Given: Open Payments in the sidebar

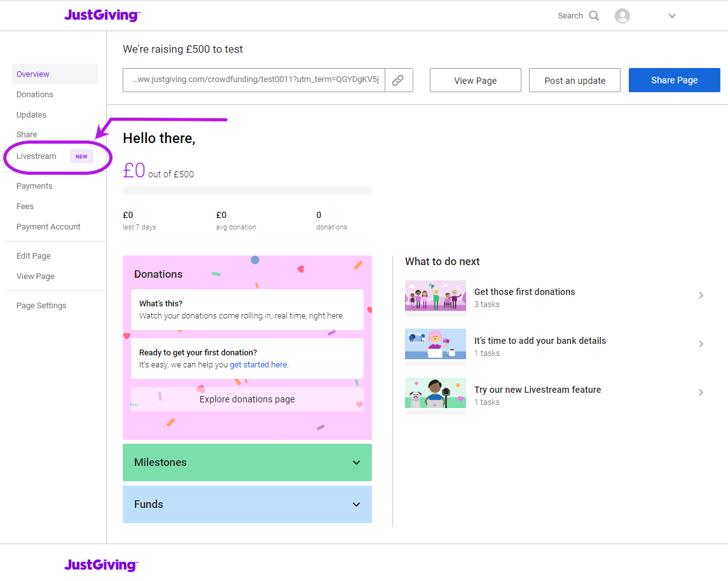Looking at the screenshot, I should point(34,186).
